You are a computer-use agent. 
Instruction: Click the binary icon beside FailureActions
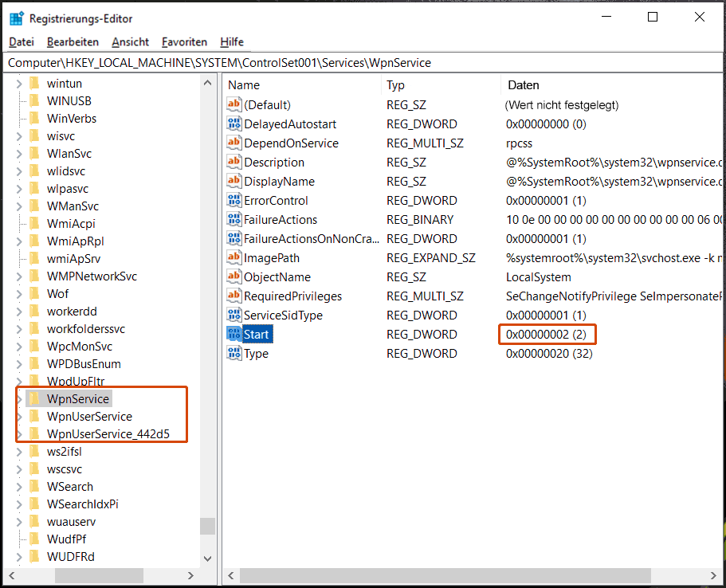pos(233,219)
